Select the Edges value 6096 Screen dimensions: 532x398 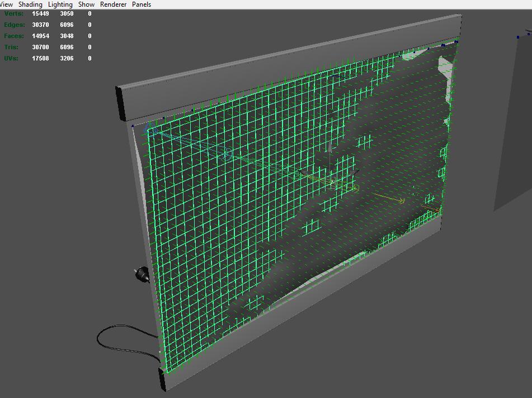[x=67, y=25]
